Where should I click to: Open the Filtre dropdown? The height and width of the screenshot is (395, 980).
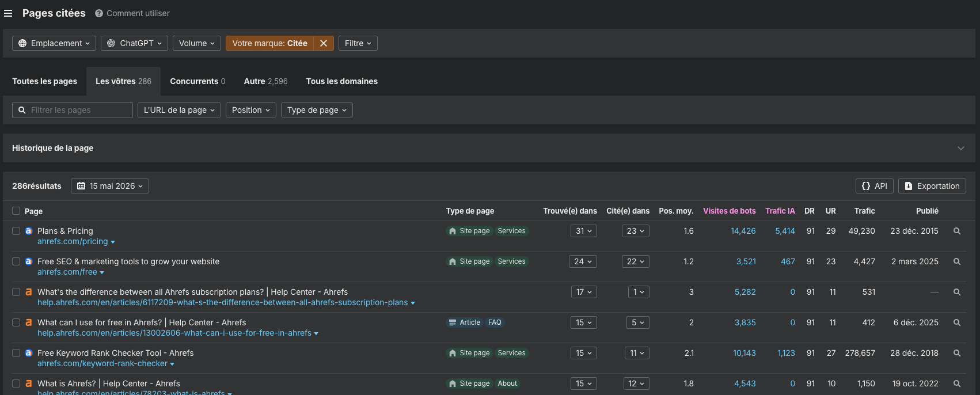[x=358, y=43]
